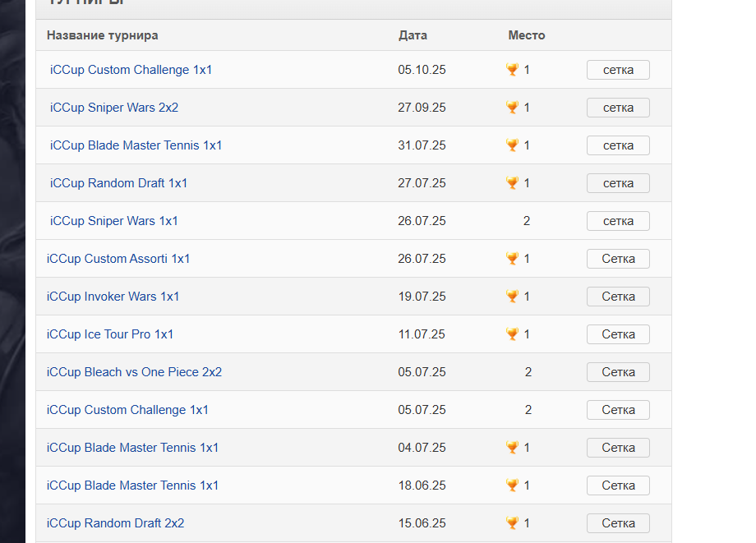Click trophy icon in Ice Tour Pro 1x1 row
Screen dimensions: 756x543
pyautogui.click(x=512, y=334)
